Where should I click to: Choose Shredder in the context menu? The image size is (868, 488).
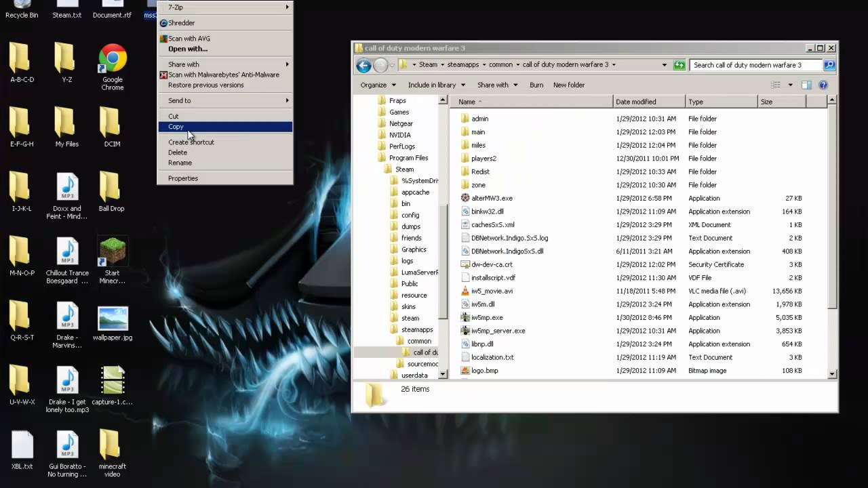(225, 23)
